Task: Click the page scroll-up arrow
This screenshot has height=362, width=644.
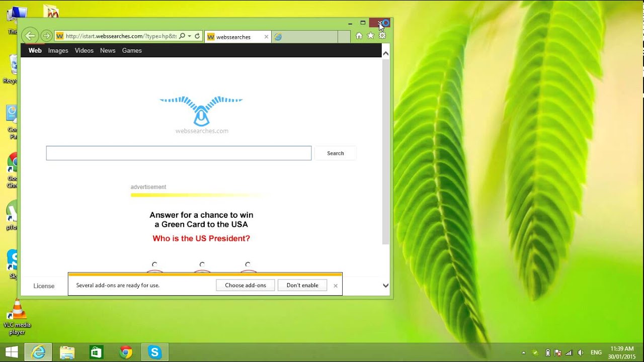Action: pyautogui.click(x=386, y=53)
